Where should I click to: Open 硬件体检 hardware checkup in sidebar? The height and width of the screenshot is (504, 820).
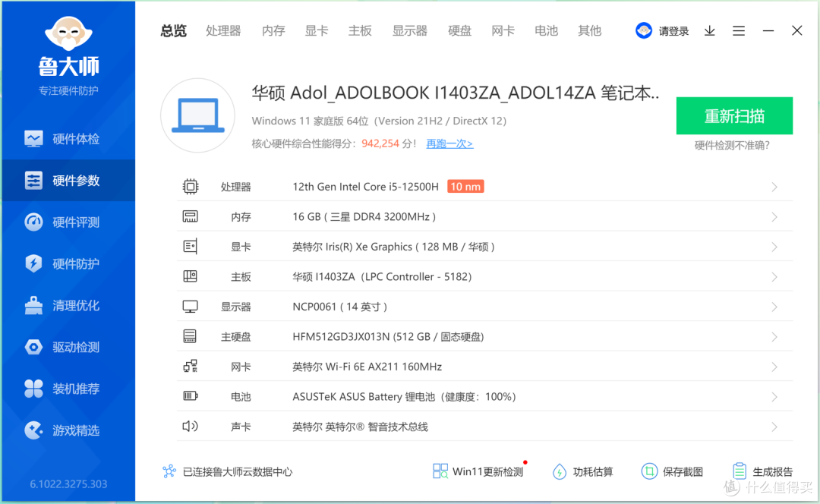[68, 139]
